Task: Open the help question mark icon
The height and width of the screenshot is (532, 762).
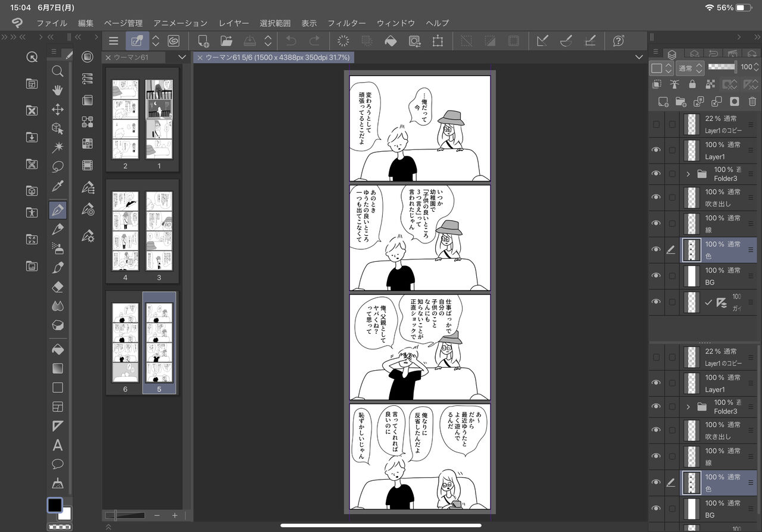Action: click(619, 41)
